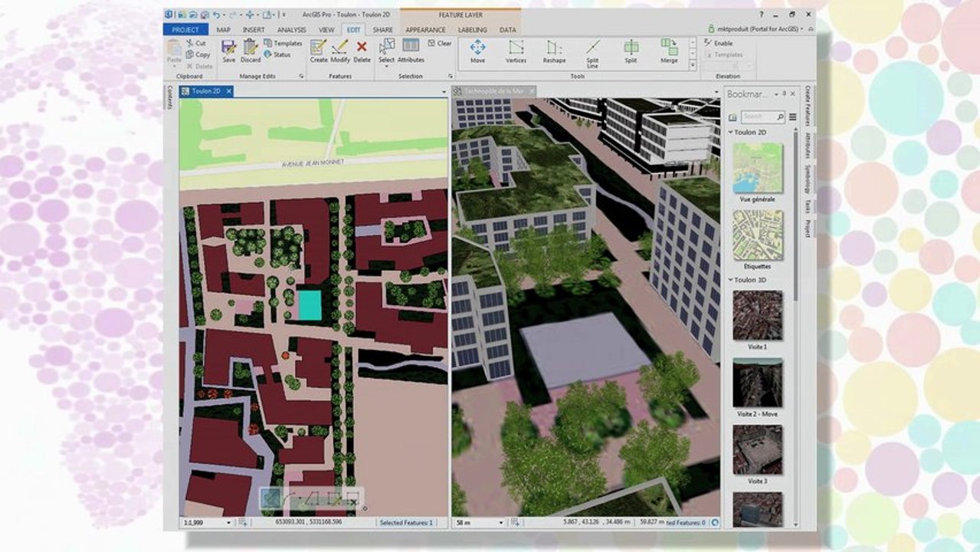
Task: Click the Clear selection button
Action: [440, 44]
